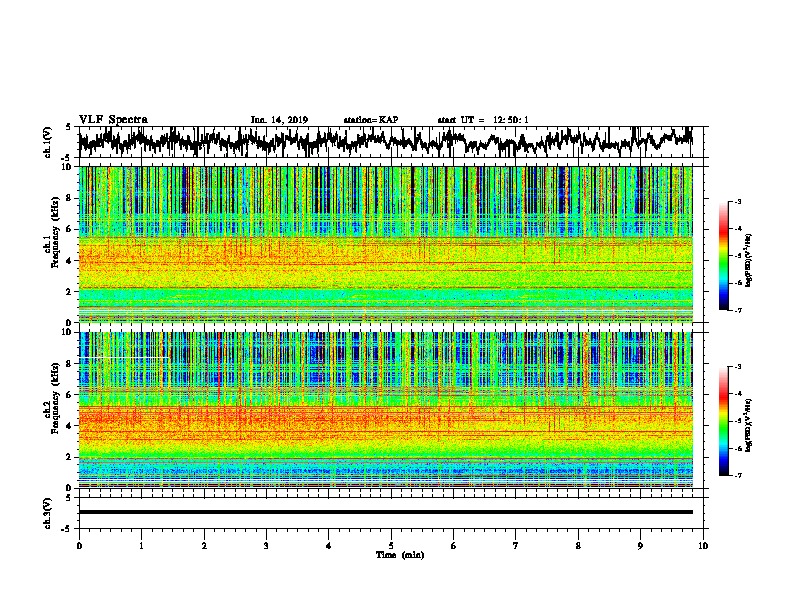Click time axis tick label "1"

[141, 546]
